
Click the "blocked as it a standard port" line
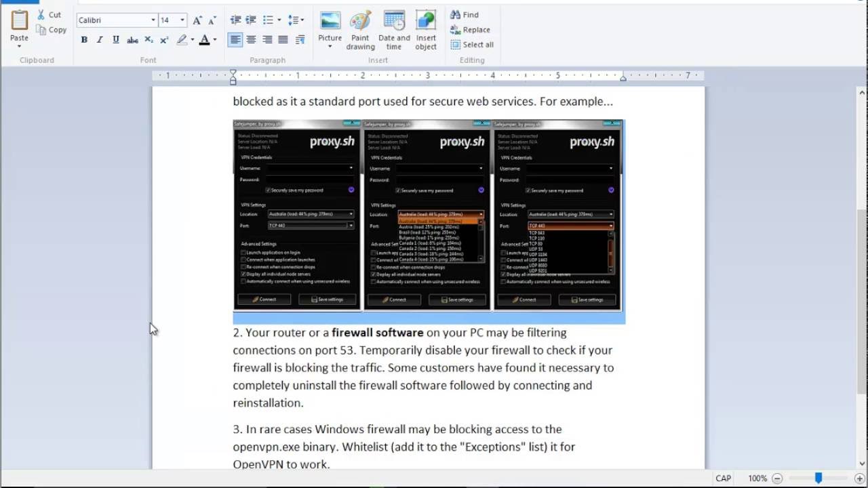tap(423, 102)
